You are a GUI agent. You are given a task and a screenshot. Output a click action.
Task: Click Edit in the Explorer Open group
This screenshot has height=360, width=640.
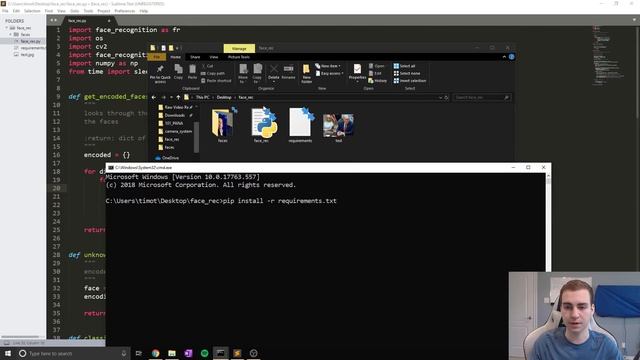(375, 73)
